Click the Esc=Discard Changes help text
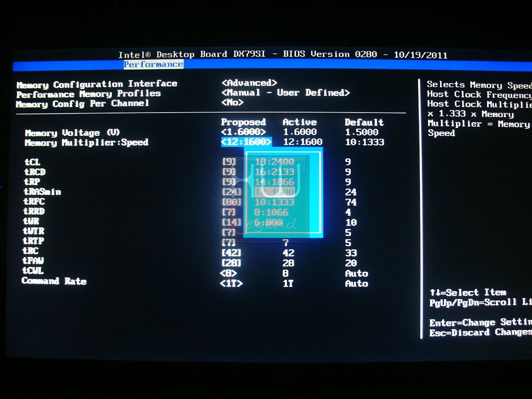Image resolution: width=532 pixels, height=399 pixels. (480, 332)
